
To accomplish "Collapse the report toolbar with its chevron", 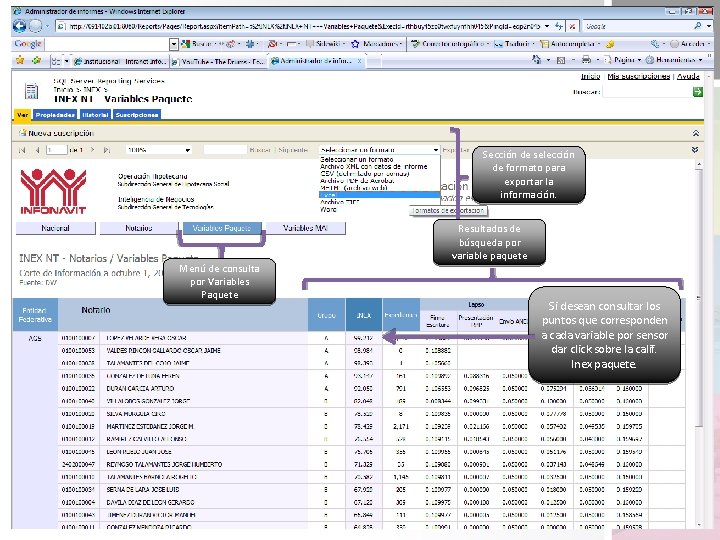I will (x=695, y=150).
